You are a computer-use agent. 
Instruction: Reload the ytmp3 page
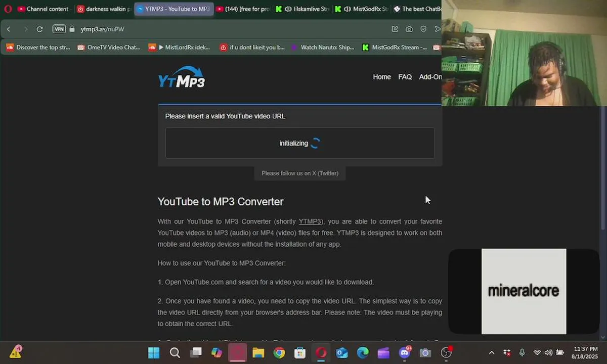39,29
